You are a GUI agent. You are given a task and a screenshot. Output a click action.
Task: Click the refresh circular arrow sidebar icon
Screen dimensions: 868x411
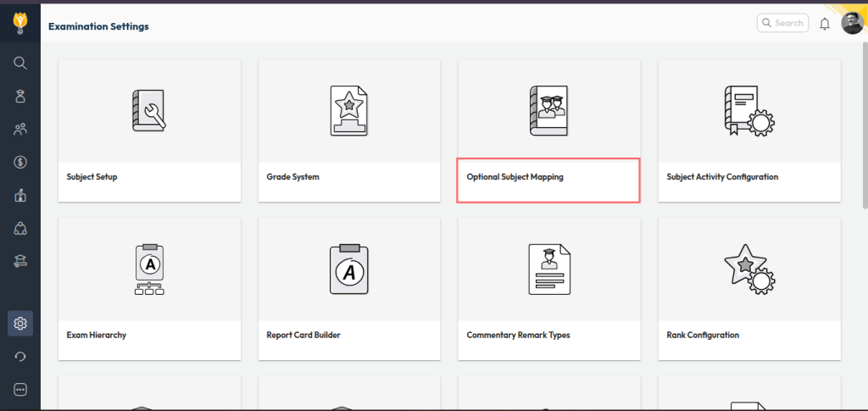pos(20,357)
